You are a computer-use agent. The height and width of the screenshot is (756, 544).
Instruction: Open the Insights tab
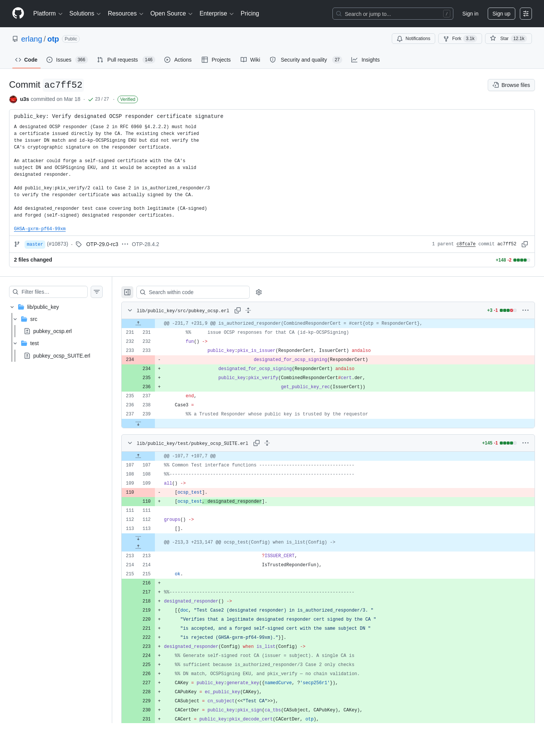[365, 60]
